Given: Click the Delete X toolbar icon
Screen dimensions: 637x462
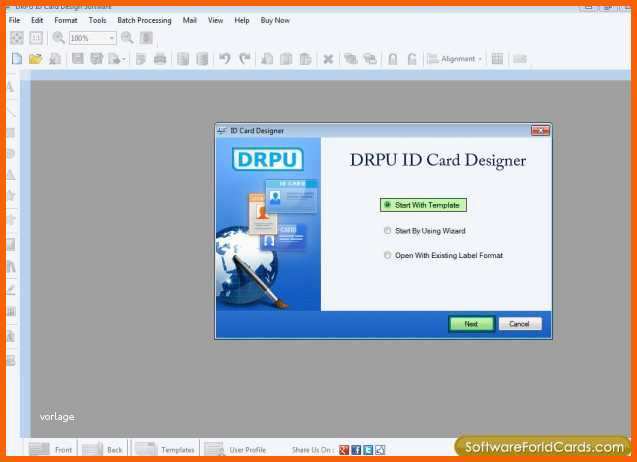Looking at the screenshot, I should [x=328, y=59].
